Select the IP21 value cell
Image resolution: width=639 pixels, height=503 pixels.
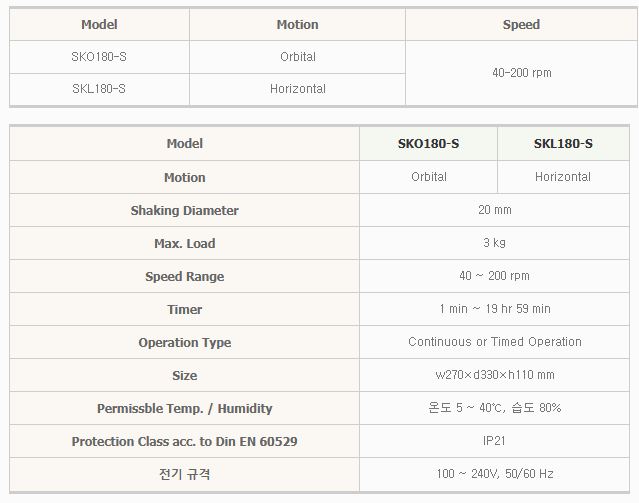pyautogui.click(x=495, y=441)
